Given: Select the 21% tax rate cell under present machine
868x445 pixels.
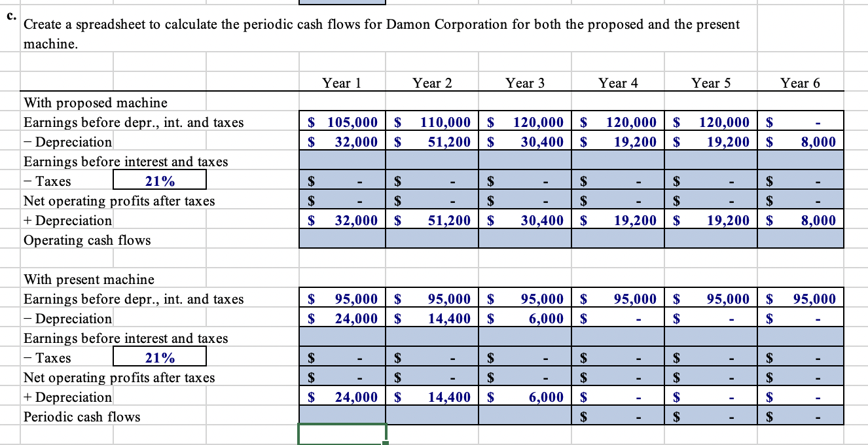Looking at the screenshot, I should coord(160,358).
